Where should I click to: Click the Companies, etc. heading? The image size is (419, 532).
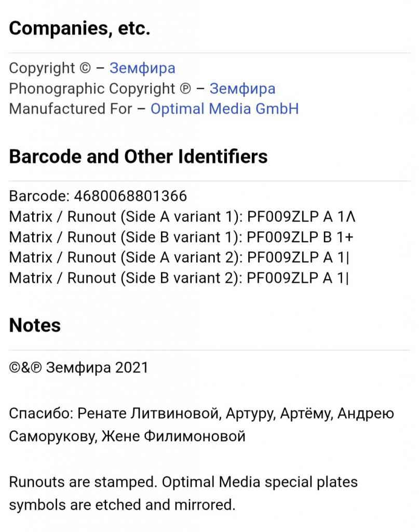tap(79, 29)
